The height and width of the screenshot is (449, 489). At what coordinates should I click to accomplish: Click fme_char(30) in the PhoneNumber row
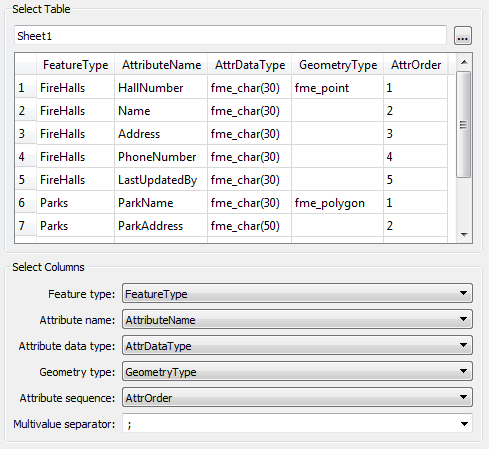(x=249, y=157)
